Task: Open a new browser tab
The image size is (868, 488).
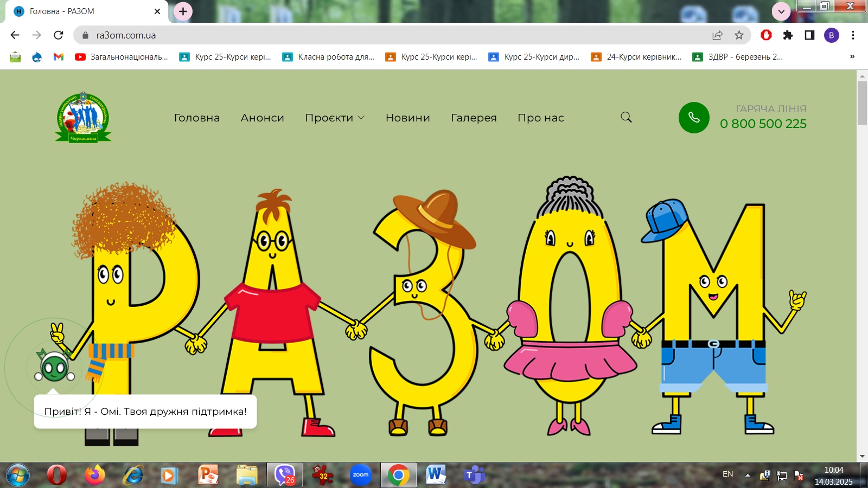Action: tap(183, 11)
